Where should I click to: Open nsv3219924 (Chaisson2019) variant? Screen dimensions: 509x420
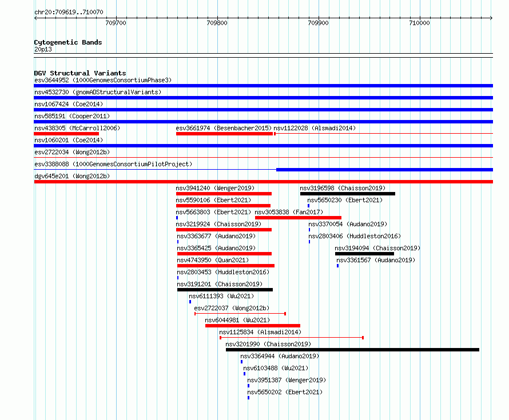coord(218,224)
